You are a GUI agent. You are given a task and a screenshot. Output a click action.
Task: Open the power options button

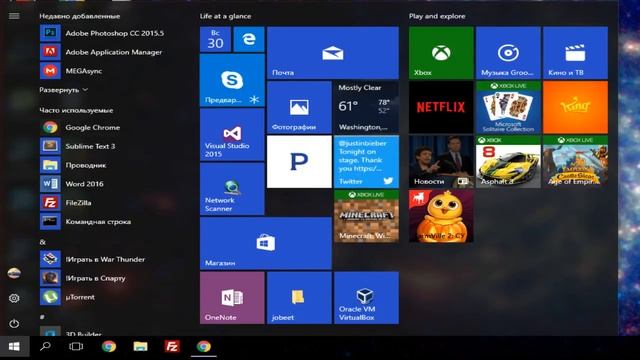click(x=14, y=324)
